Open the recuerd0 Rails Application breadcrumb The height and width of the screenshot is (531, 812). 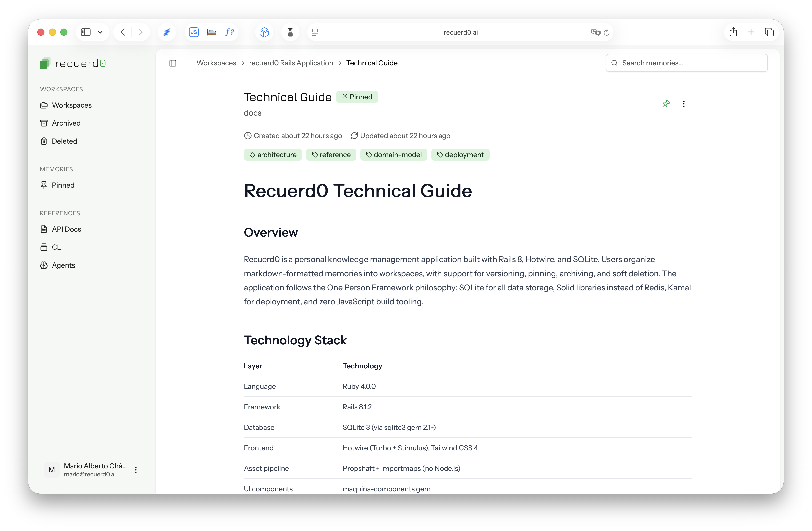coord(291,63)
